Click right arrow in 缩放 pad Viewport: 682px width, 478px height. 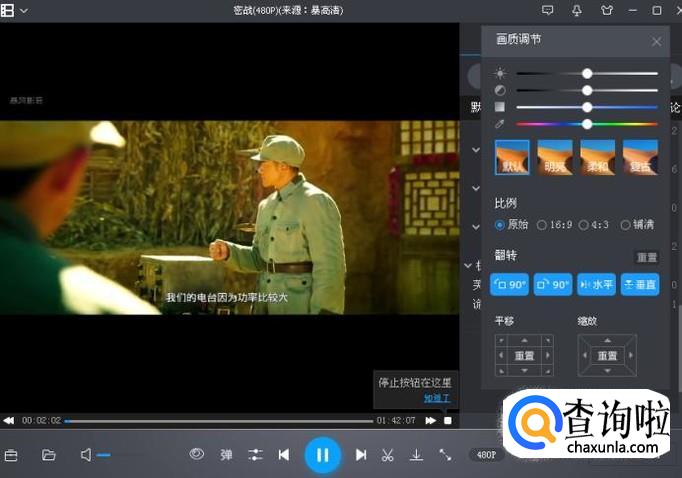[631, 355]
